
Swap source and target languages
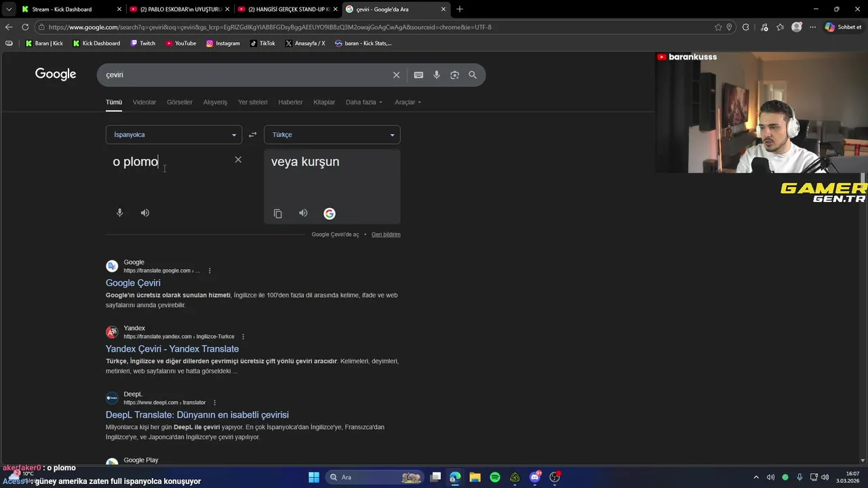252,135
